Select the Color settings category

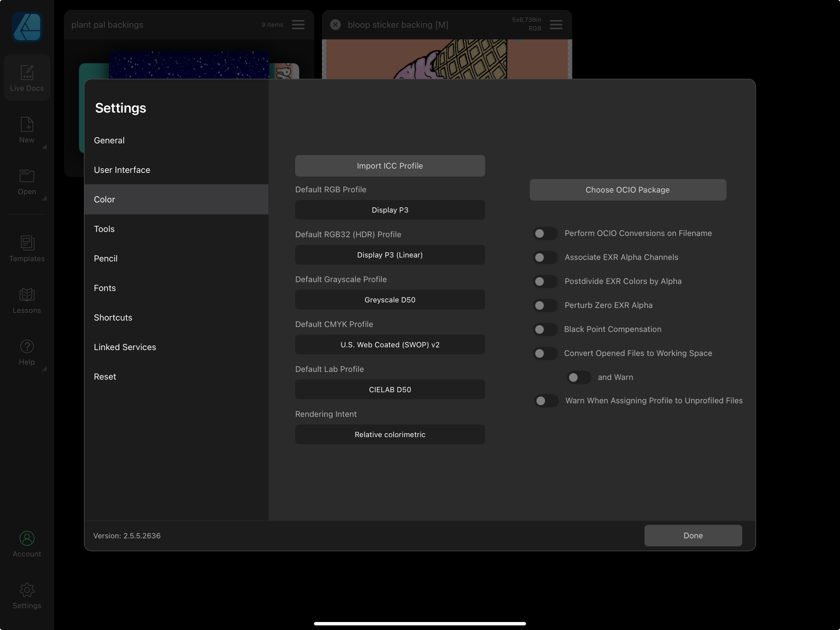coord(176,199)
